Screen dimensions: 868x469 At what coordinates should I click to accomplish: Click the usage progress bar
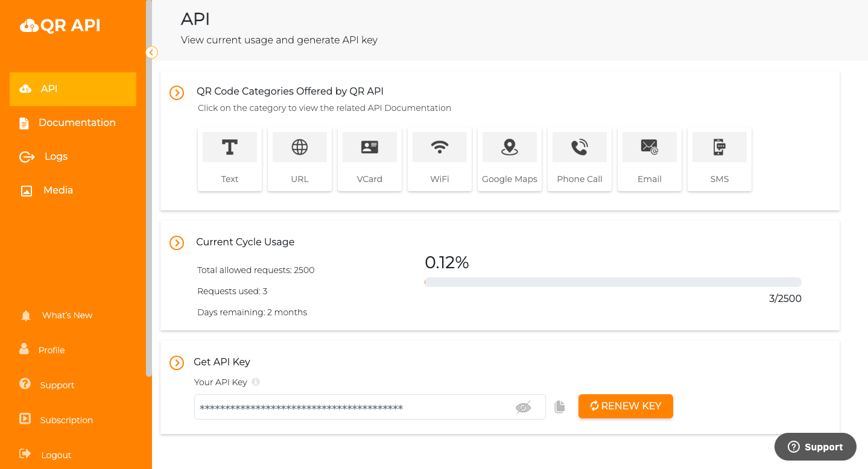[613, 282]
